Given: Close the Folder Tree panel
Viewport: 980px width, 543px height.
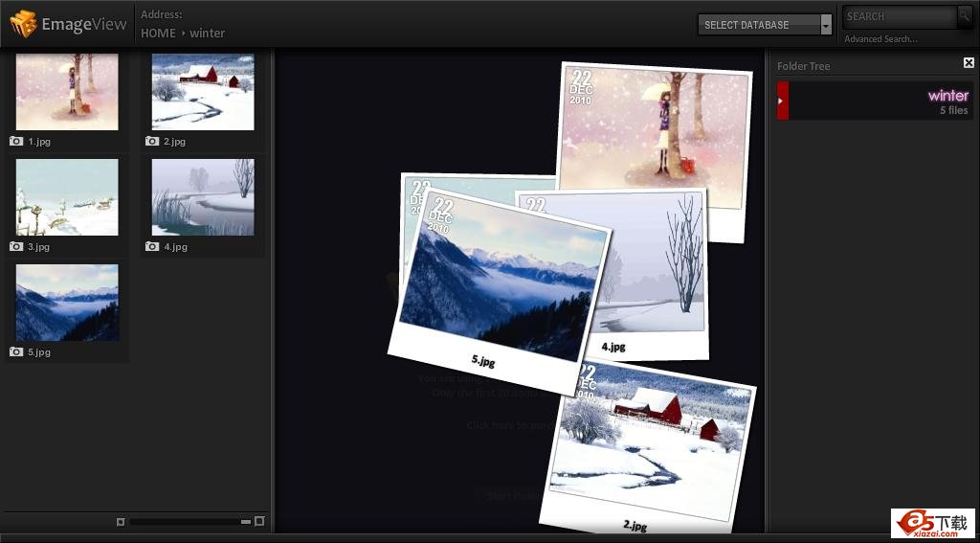Looking at the screenshot, I should pyautogui.click(x=969, y=62).
